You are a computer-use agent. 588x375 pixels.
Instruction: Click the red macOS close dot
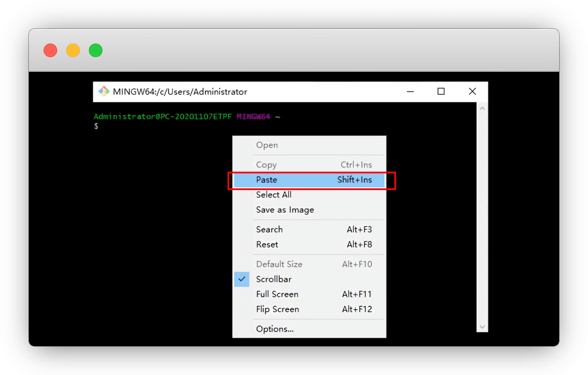[50, 50]
